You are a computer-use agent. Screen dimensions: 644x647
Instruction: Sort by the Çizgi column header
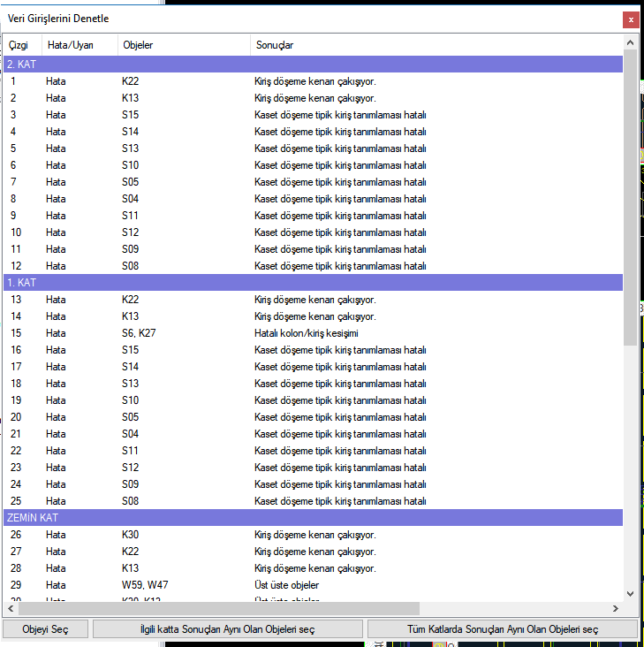pos(23,45)
